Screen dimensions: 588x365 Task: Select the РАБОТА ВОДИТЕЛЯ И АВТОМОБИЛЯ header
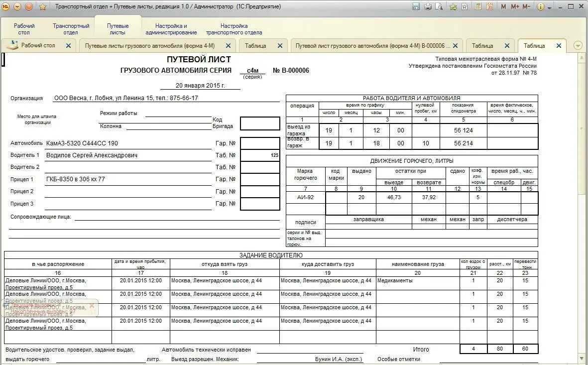411,98
